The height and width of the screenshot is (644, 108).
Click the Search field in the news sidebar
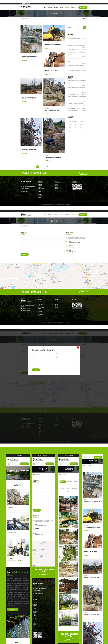75,28
